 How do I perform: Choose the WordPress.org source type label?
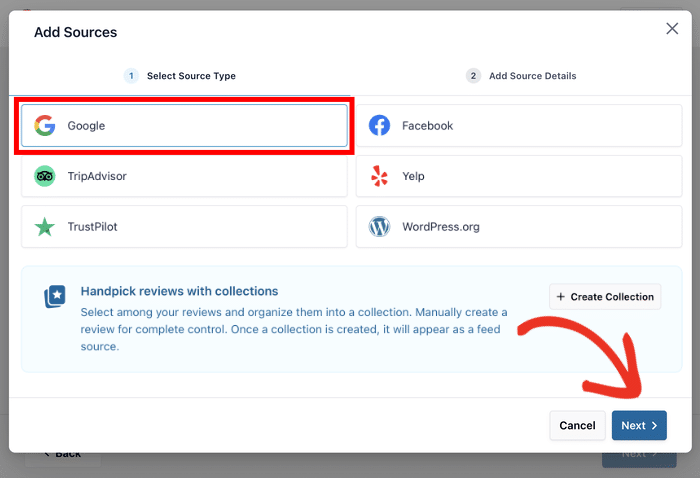pos(440,227)
